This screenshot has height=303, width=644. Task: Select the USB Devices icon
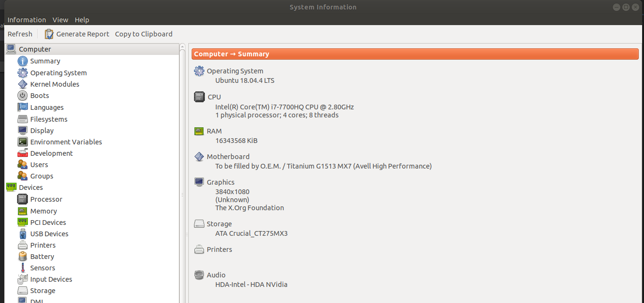coord(22,234)
